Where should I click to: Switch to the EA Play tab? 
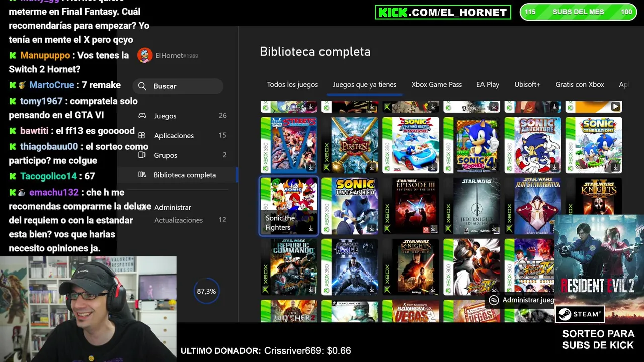click(488, 84)
